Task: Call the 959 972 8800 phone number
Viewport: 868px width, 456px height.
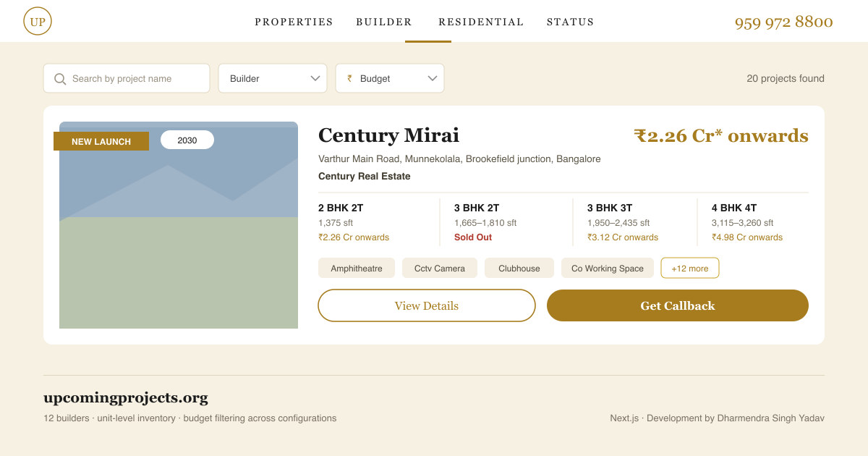Action: (784, 22)
